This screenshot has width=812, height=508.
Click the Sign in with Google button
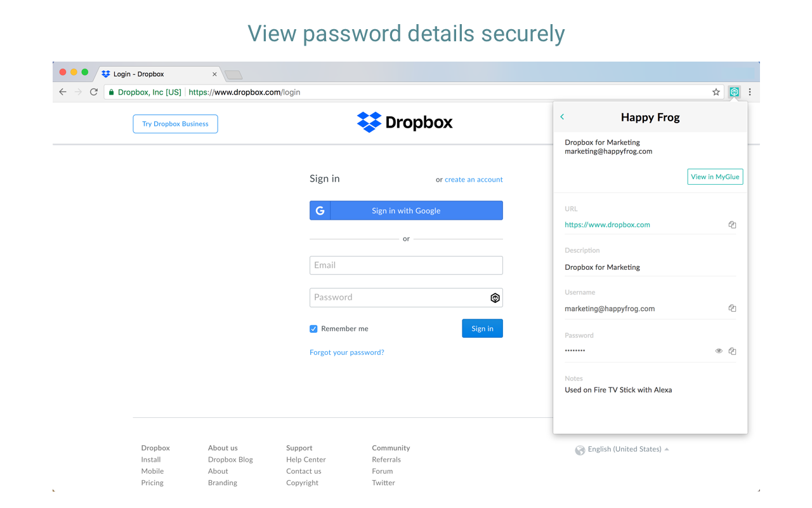(x=406, y=210)
